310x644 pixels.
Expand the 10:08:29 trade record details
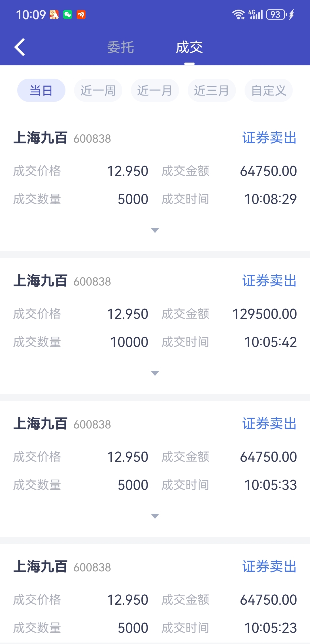[x=155, y=230]
